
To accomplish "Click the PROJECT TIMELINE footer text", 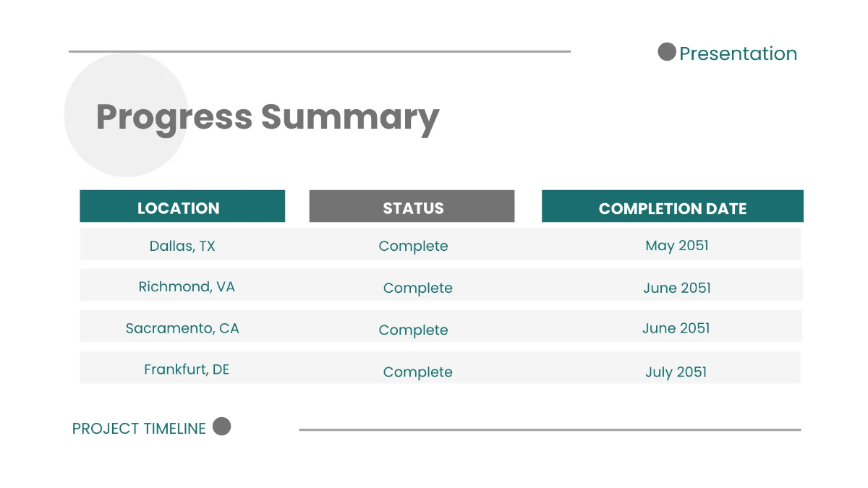I will [x=139, y=429].
